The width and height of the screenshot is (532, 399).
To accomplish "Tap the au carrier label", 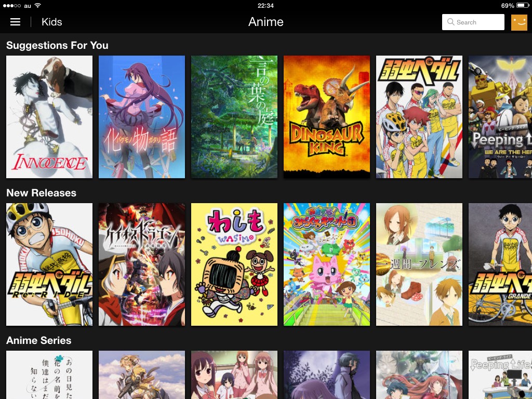I will [28, 6].
